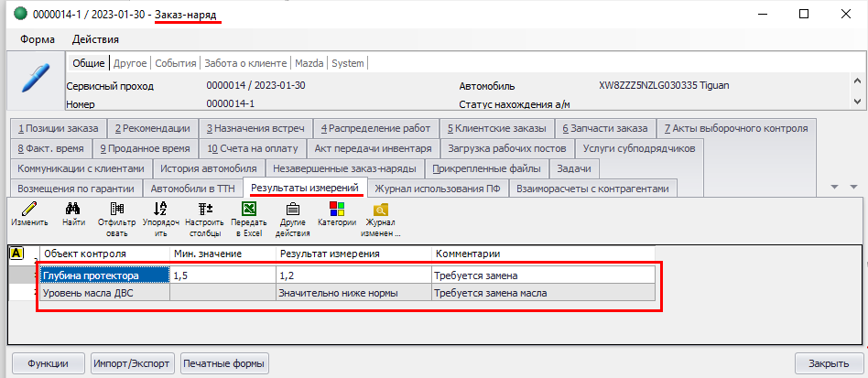Viewport: 868px width, 378px height.
Task: Select the Уровень масла ДВС row
Action: [x=103, y=293]
